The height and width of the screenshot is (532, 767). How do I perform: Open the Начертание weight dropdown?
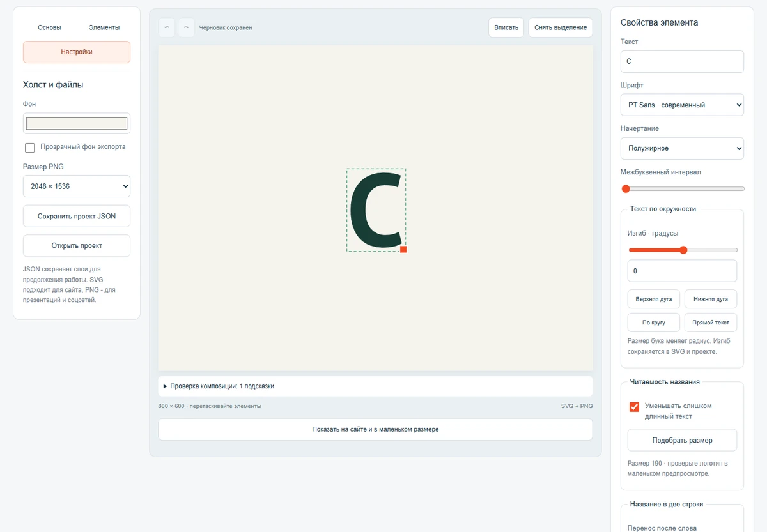[x=682, y=148]
